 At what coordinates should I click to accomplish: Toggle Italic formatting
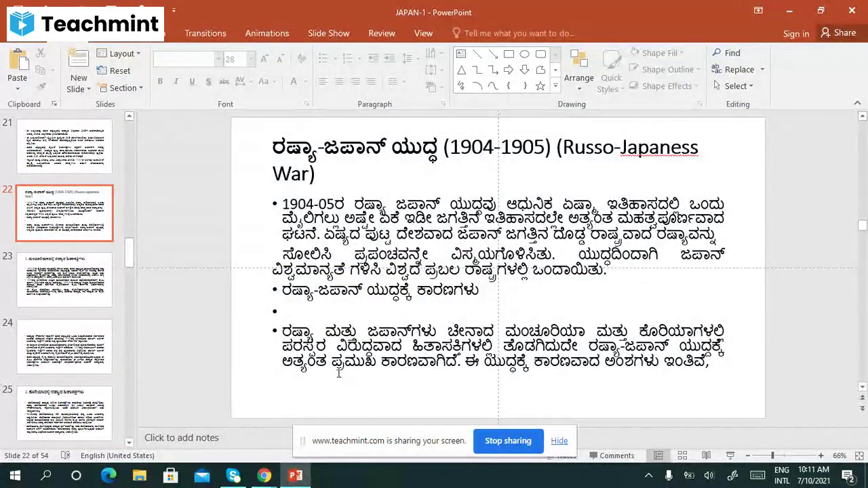point(176,81)
